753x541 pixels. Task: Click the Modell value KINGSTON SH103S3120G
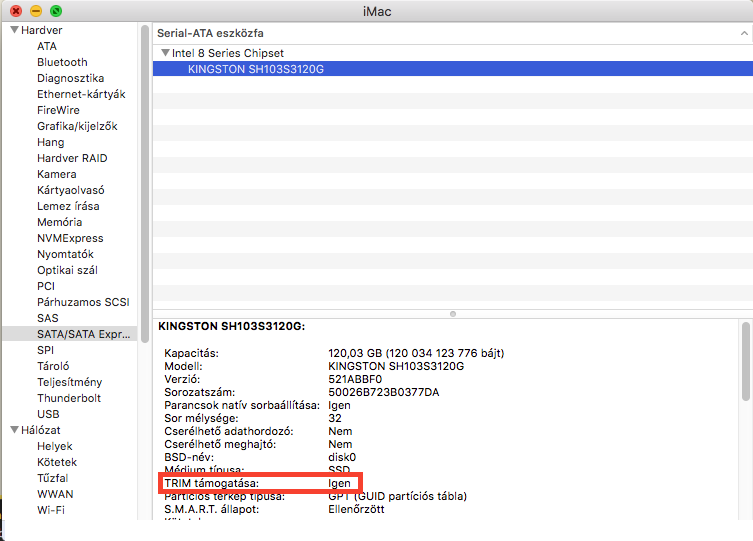coord(396,366)
